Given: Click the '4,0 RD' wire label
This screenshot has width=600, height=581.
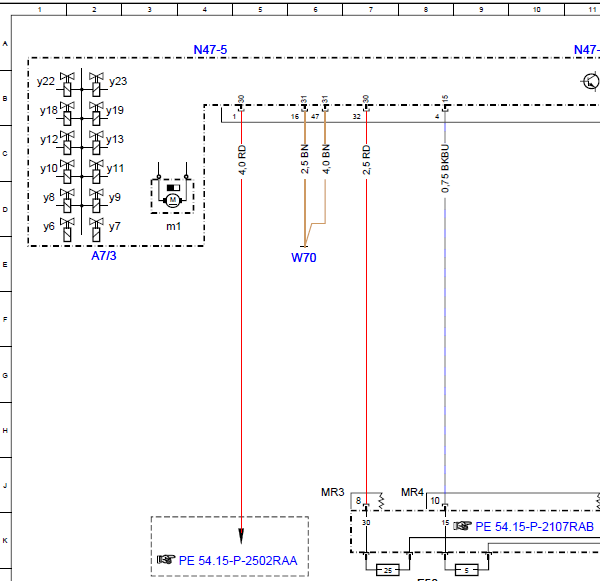Looking at the screenshot, I should tap(242, 160).
